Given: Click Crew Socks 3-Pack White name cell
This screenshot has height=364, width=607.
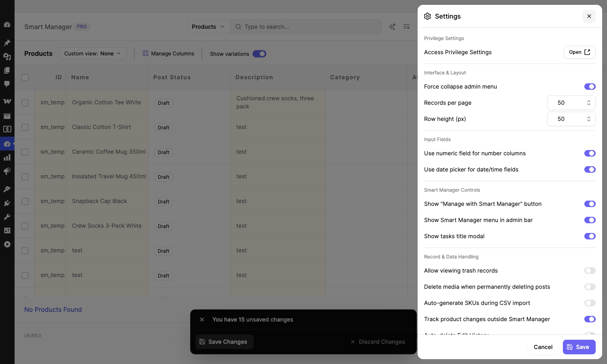Looking at the screenshot, I should click(x=107, y=226).
